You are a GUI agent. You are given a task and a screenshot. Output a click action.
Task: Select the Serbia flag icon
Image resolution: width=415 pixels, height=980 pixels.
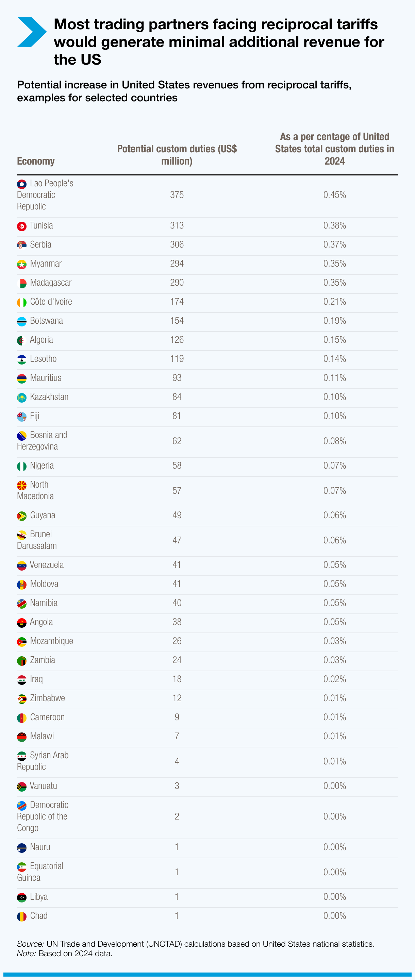[22, 246]
